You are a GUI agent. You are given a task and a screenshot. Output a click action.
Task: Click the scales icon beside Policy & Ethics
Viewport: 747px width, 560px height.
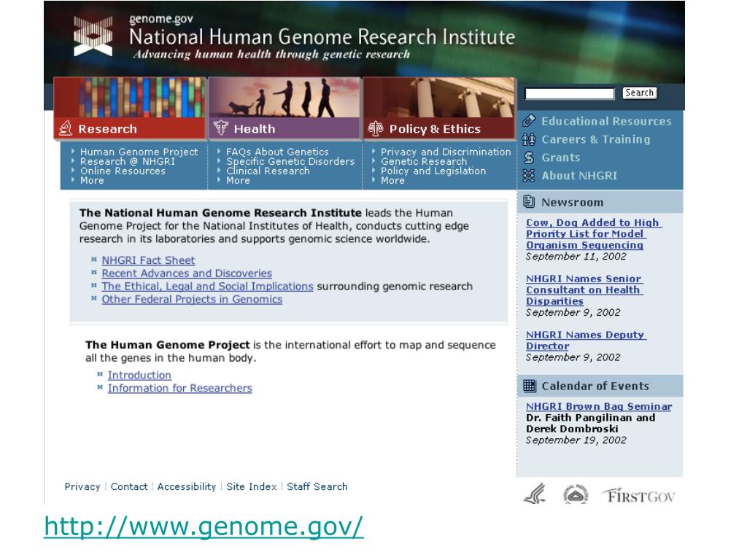tap(376, 128)
